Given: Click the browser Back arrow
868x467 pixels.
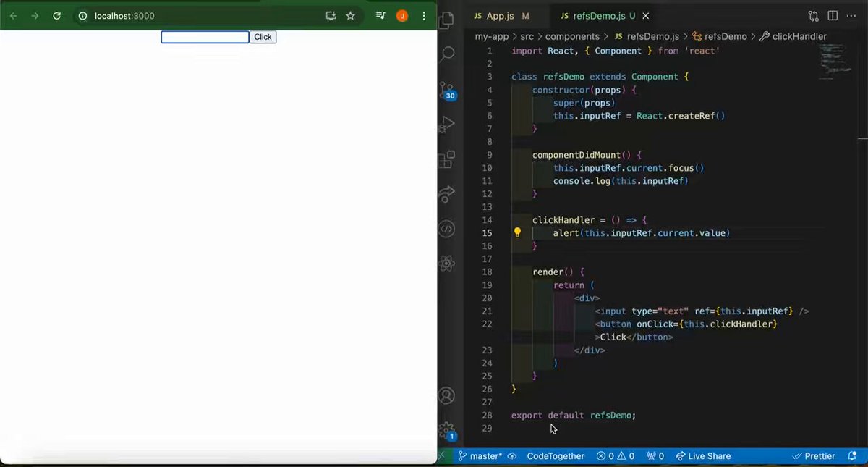Looking at the screenshot, I should [13, 15].
